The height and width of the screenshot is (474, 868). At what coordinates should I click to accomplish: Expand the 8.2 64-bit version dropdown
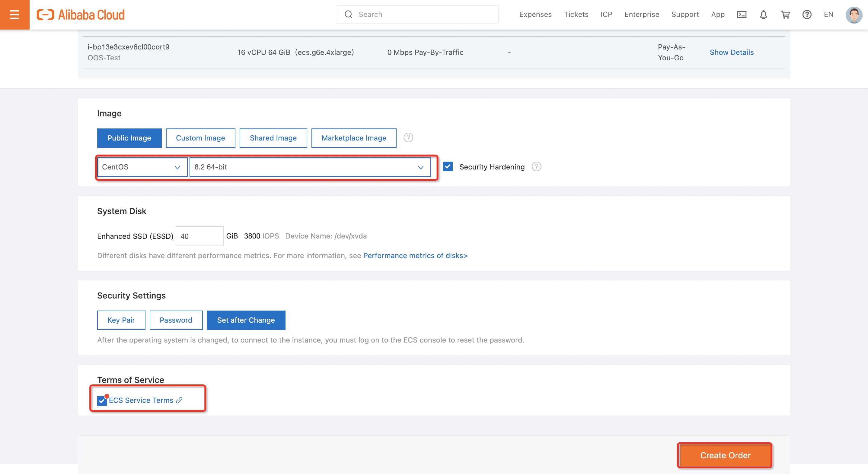pyautogui.click(x=310, y=167)
